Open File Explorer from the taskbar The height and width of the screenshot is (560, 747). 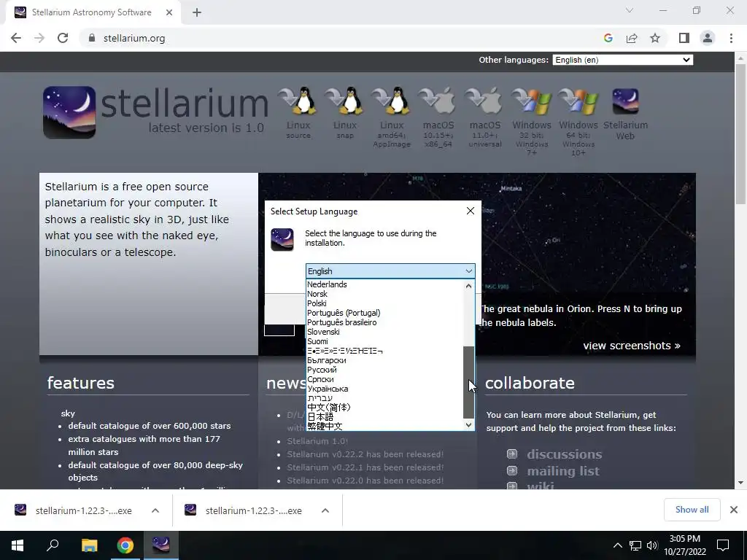click(89, 545)
